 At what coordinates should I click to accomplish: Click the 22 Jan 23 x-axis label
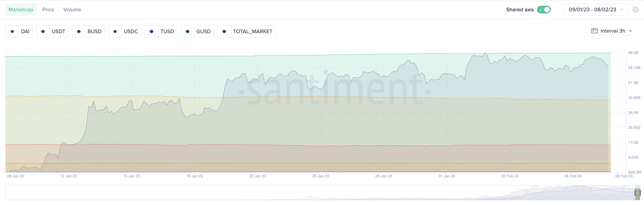pos(258,176)
